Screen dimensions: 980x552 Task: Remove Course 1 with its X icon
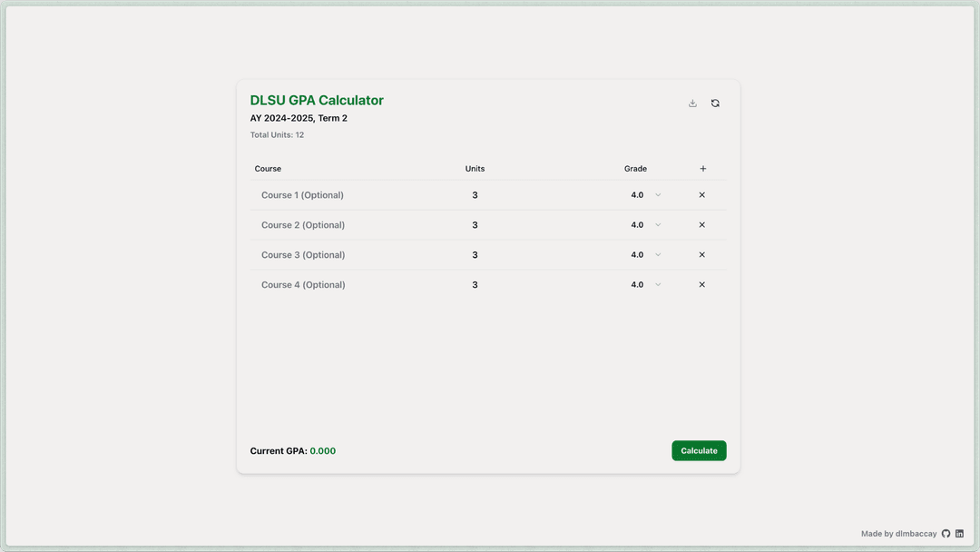pyautogui.click(x=701, y=195)
